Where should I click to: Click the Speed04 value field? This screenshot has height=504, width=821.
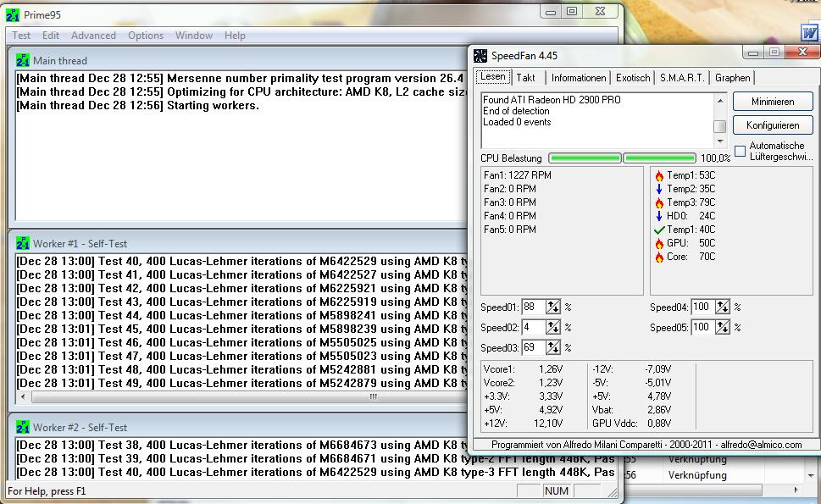pyautogui.click(x=704, y=307)
